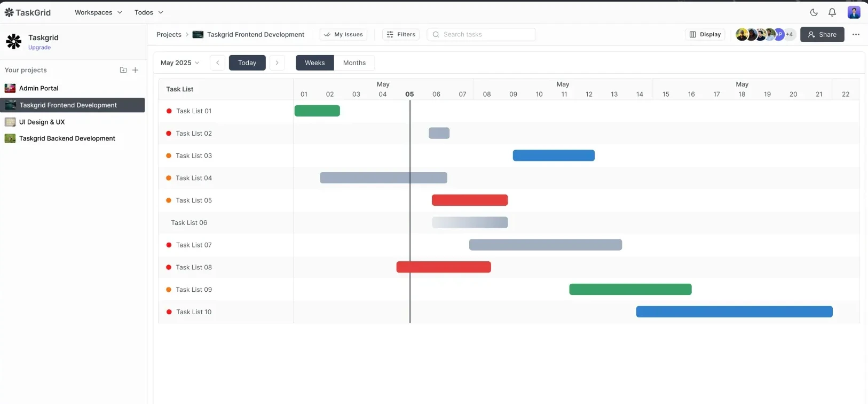This screenshot has height=404, width=868.
Task: Open Workspaces dropdown menu
Action: (98, 12)
